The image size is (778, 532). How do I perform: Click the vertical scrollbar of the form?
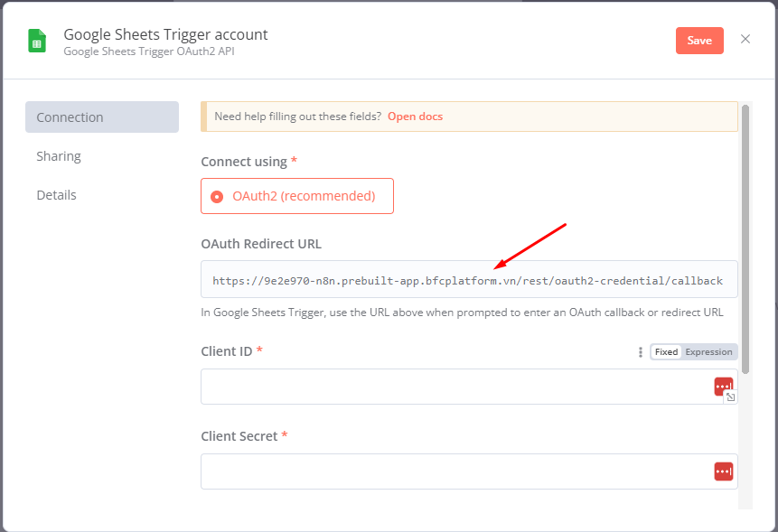(x=745, y=239)
